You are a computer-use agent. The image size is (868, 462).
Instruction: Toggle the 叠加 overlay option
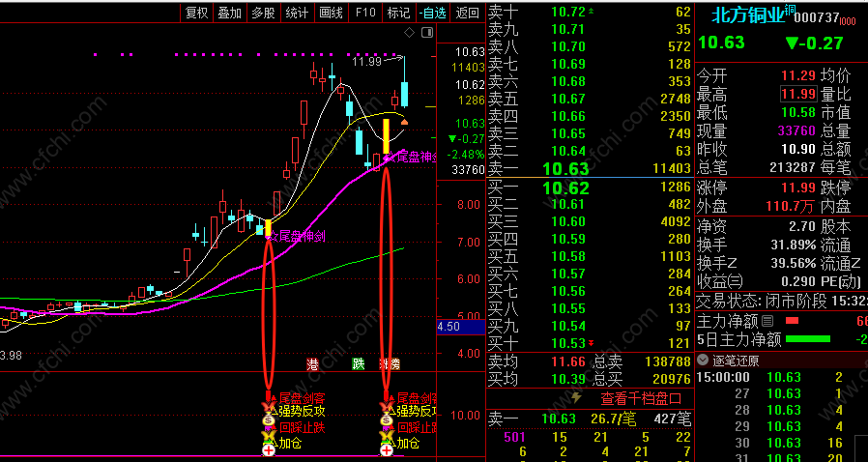pyautogui.click(x=229, y=13)
